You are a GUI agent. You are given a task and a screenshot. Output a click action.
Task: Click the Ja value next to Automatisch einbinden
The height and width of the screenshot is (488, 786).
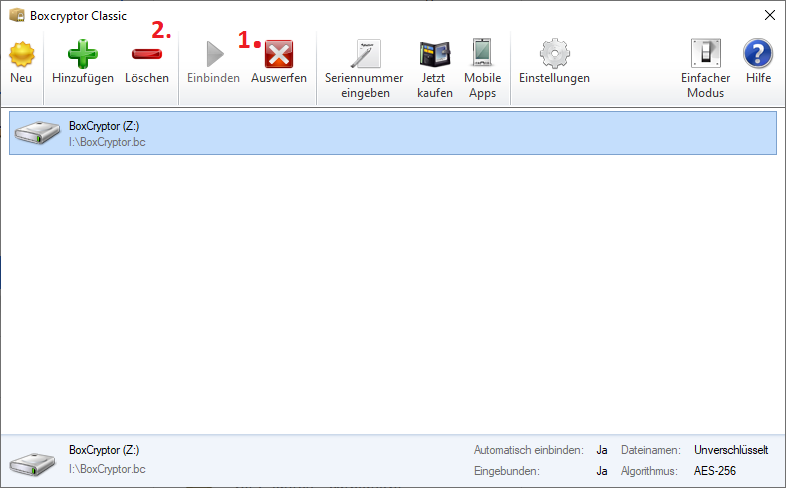click(x=602, y=450)
